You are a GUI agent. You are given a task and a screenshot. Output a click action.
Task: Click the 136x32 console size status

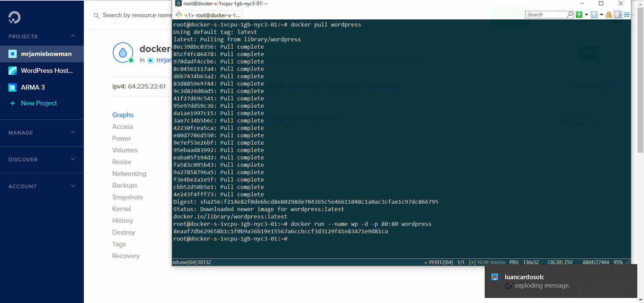pos(531,262)
